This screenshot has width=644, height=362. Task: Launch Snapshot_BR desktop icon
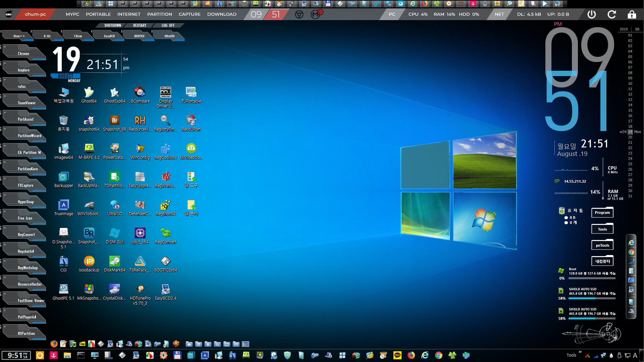tap(114, 123)
